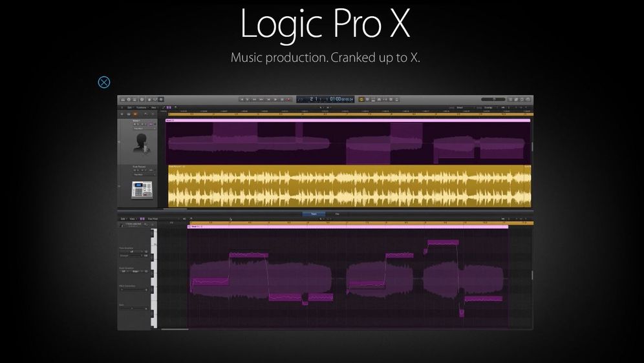Switch to the File tab in the editor

[338, 214]
